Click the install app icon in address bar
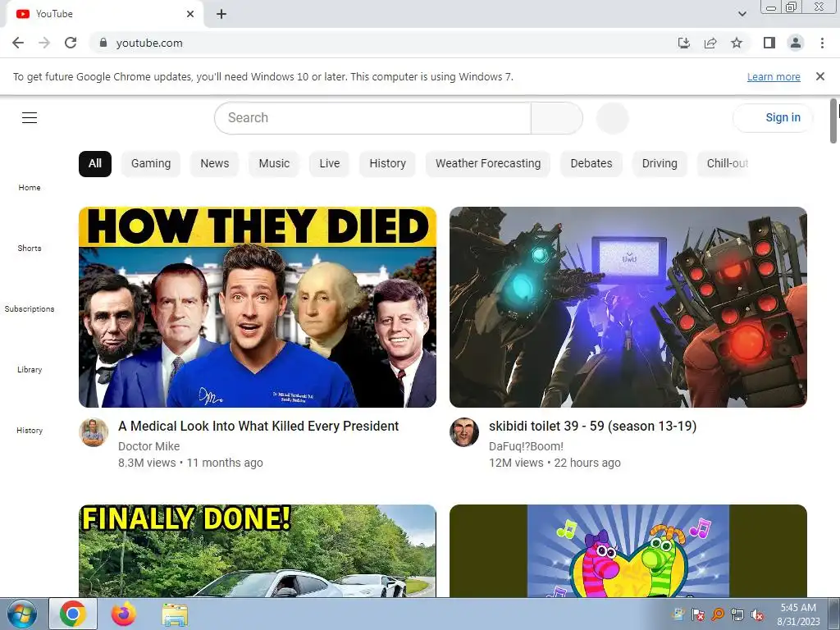840x630 pixels. click(x=684, y=43)
